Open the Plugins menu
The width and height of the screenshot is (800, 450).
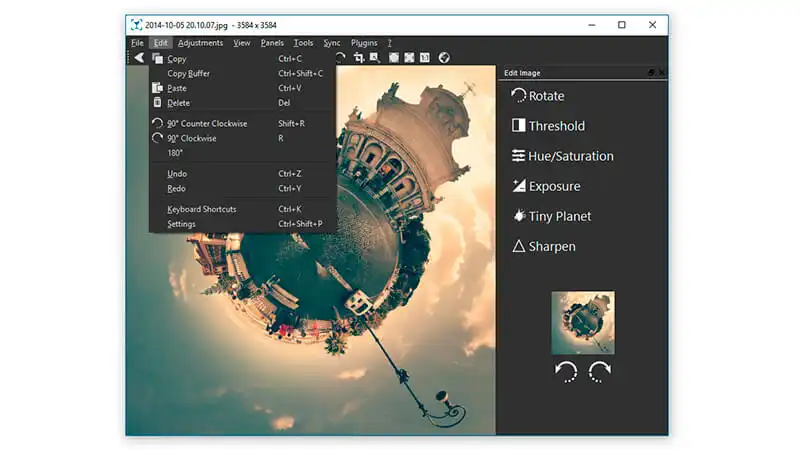coord(364,43)
